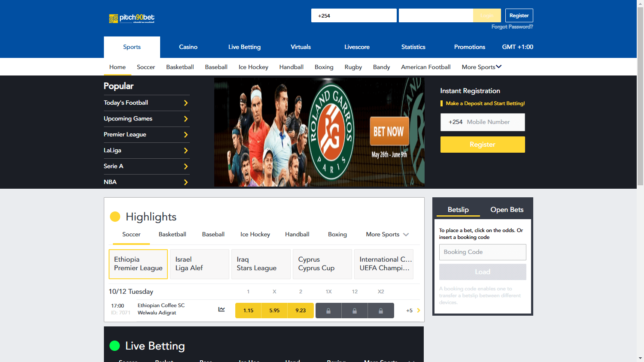Select American Football in the sports menu
This screenshot has height=362, width=644.
click(425, 67)
